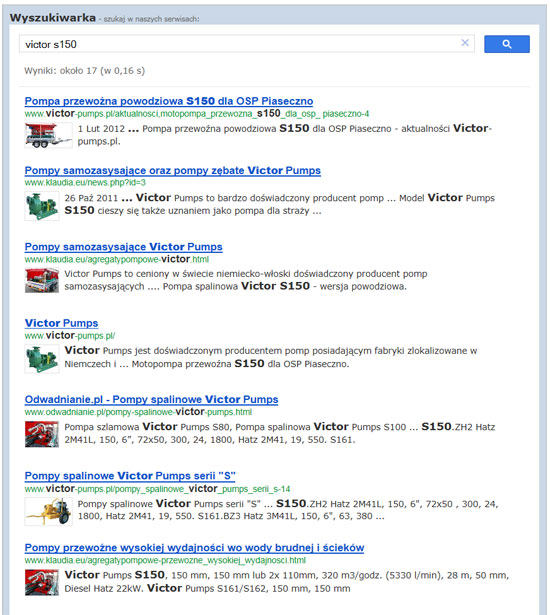Click the blue magnifier search button
This screenshot has height=615, width=550.
pyautogui.click(x=506, y=44)
